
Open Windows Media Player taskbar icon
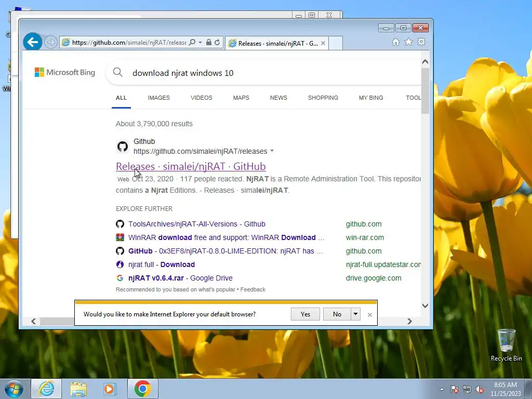[110, 389]
